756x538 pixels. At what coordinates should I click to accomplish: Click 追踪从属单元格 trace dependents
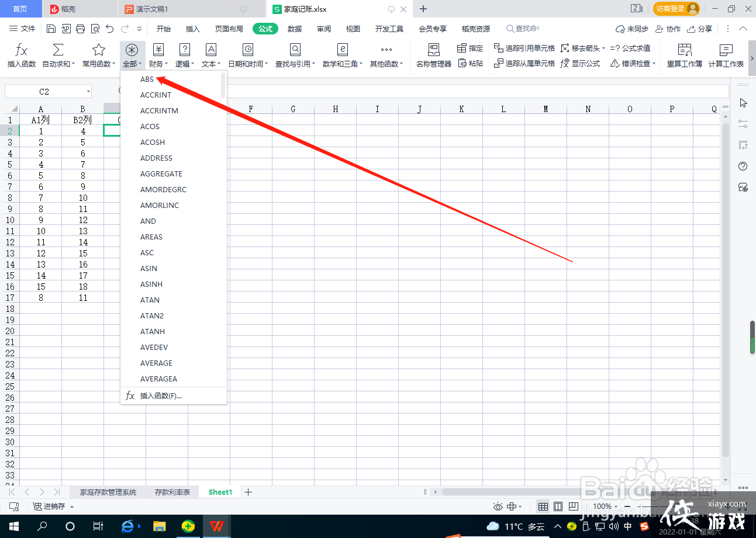tap(524, 64)
